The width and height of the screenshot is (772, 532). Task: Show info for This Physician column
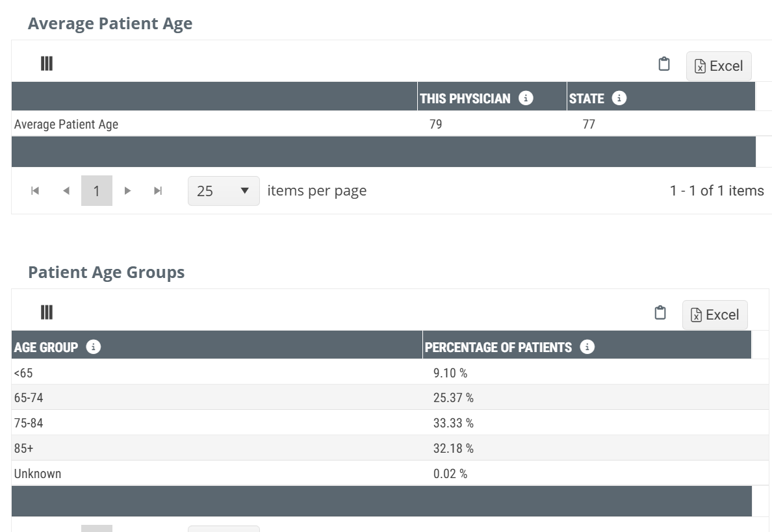[526, 98]
